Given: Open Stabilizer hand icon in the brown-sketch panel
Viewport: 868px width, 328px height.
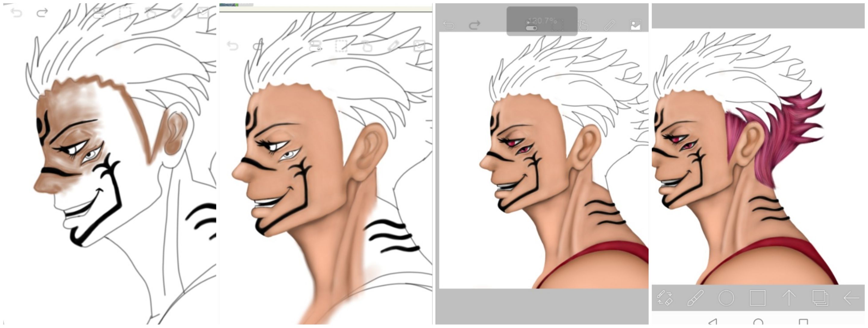Looking at the screenshot, I should pos(151,13).
